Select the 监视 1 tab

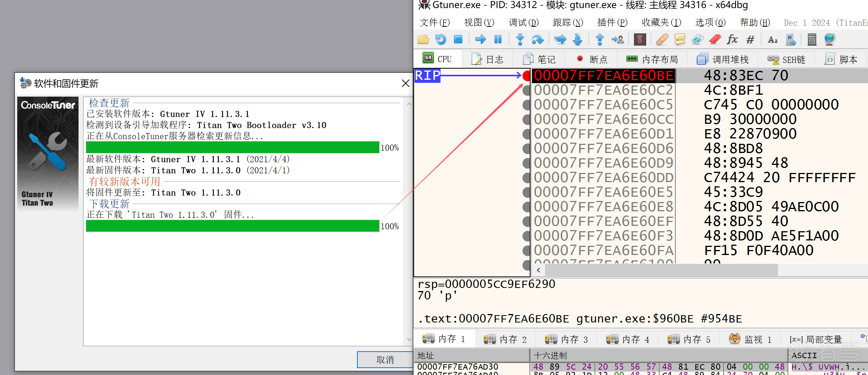coord(750,339)
